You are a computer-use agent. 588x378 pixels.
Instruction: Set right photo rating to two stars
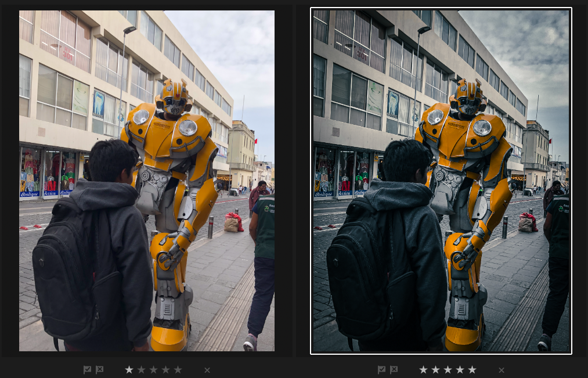coord(436,370)
